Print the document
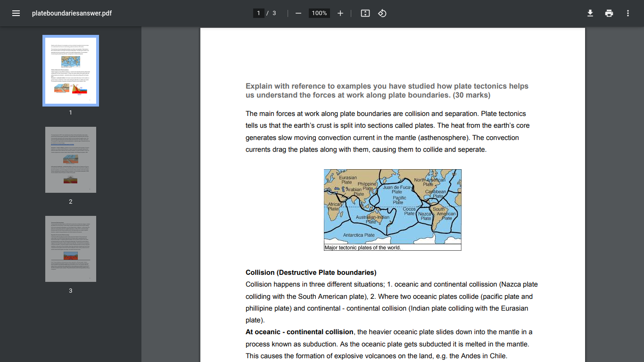 point(609,13)
